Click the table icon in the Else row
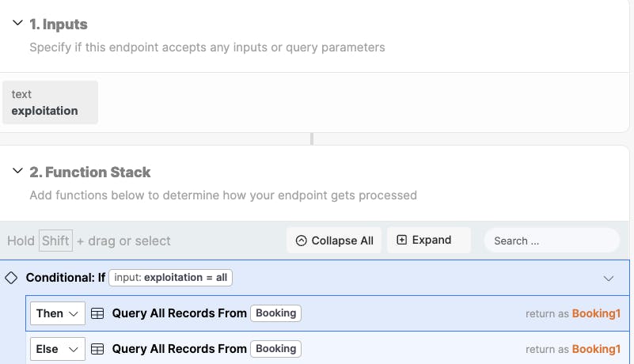 (97, 349)
